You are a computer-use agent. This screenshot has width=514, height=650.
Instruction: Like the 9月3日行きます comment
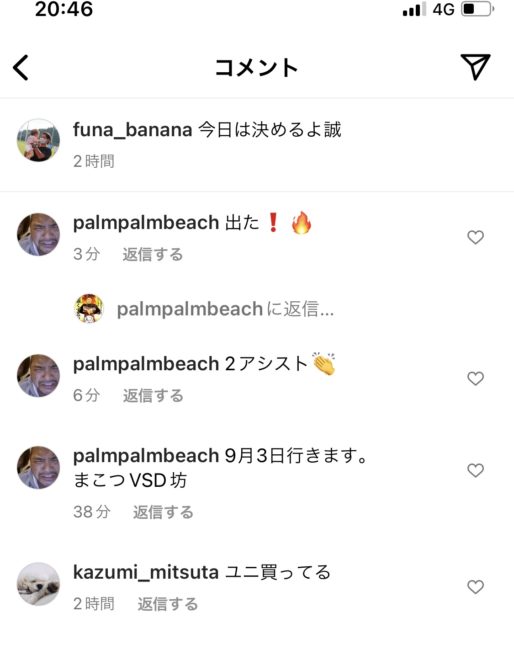(475, 471)
